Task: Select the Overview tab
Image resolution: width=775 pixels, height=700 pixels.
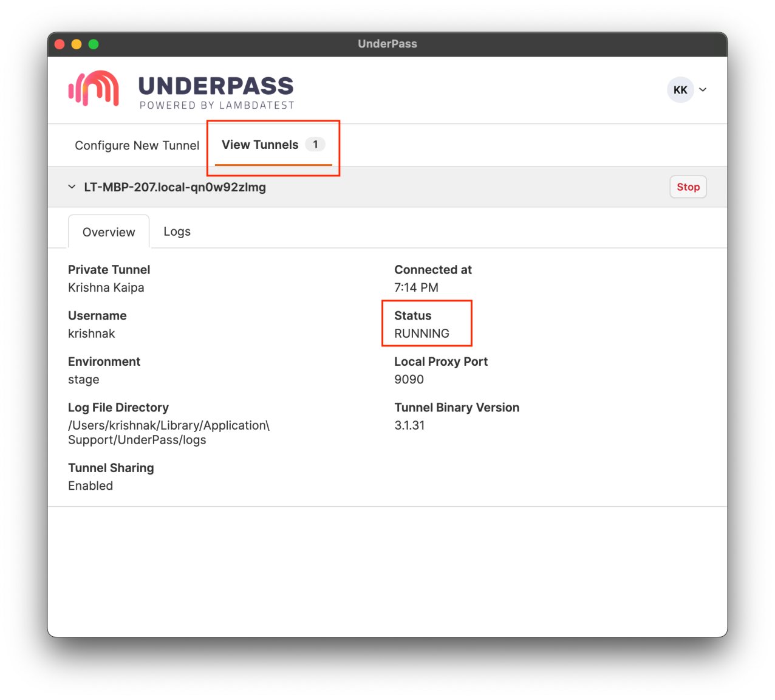Action: click(109, 232)
